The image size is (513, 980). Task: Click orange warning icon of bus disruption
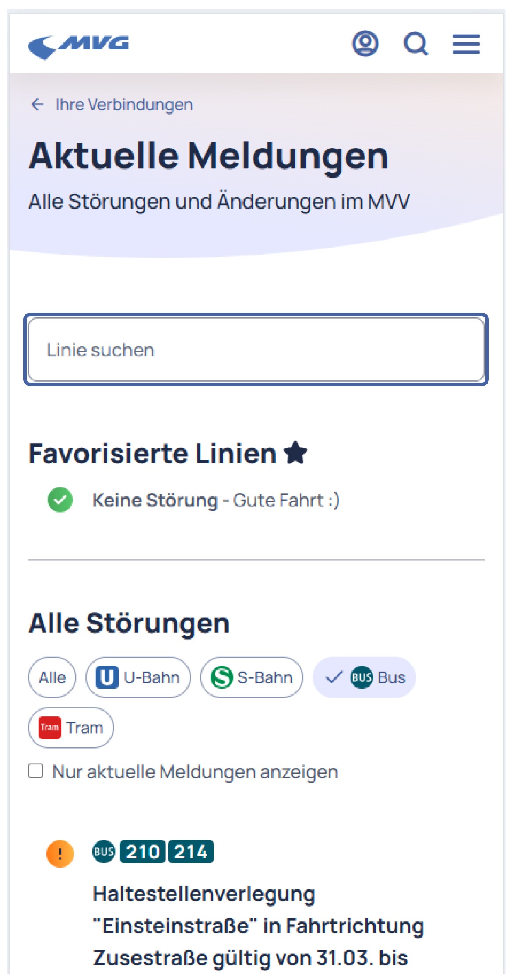60,853
